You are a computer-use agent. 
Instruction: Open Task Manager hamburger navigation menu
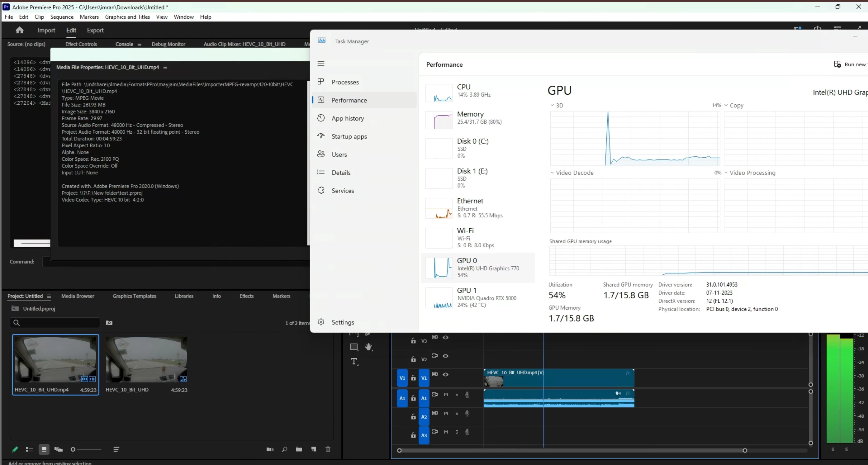pos(321,64)
